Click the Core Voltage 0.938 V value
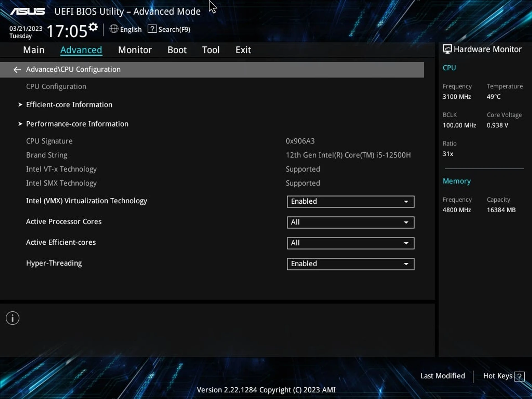532x399 pixels. tap(497, 125)
